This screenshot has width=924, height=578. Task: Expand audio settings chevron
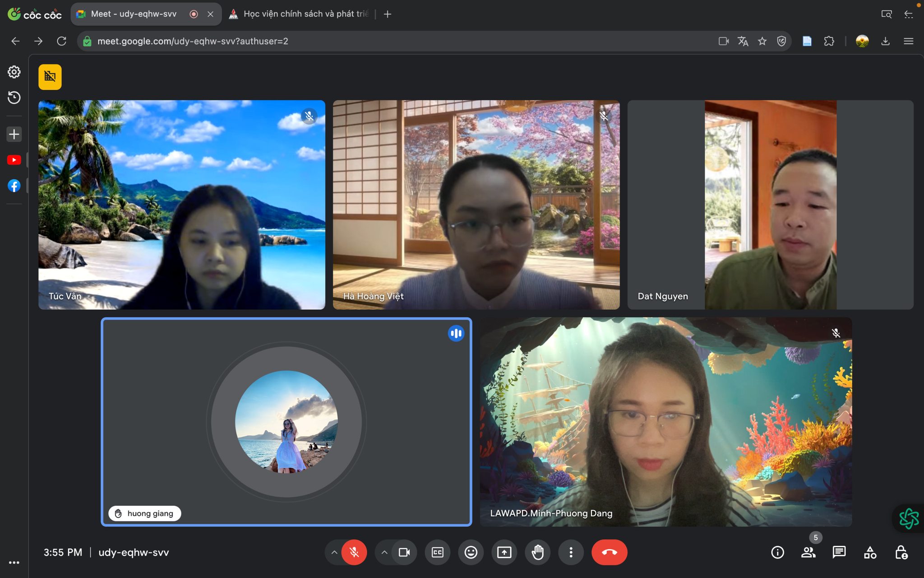pyautogui.click(x=334, y=552)
